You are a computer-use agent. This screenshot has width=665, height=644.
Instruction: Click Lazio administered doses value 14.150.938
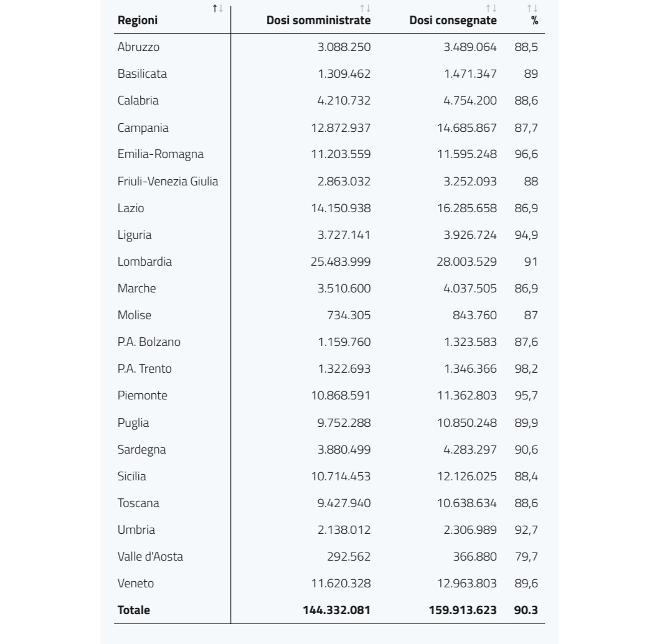tap(341, 208)
